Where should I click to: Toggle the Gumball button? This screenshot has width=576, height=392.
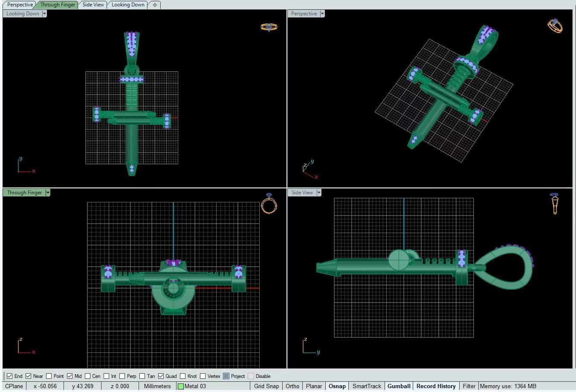(x=399, y=386)
